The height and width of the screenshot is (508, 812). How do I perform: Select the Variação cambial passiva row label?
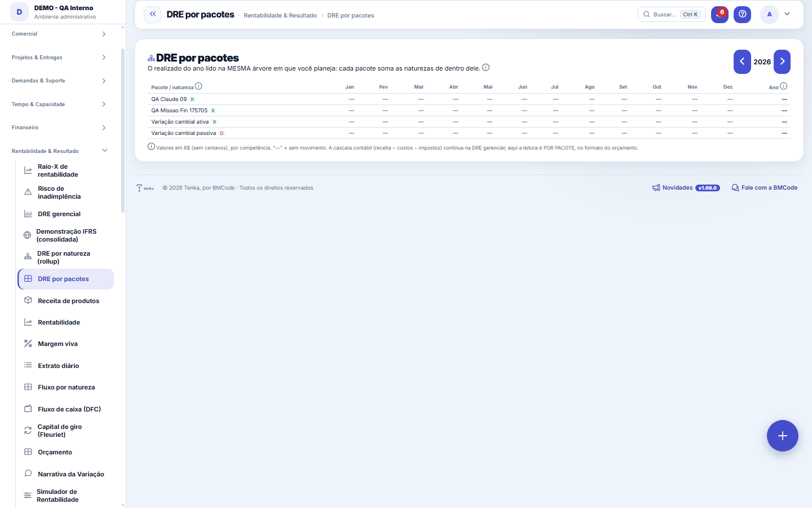point(183,133)
